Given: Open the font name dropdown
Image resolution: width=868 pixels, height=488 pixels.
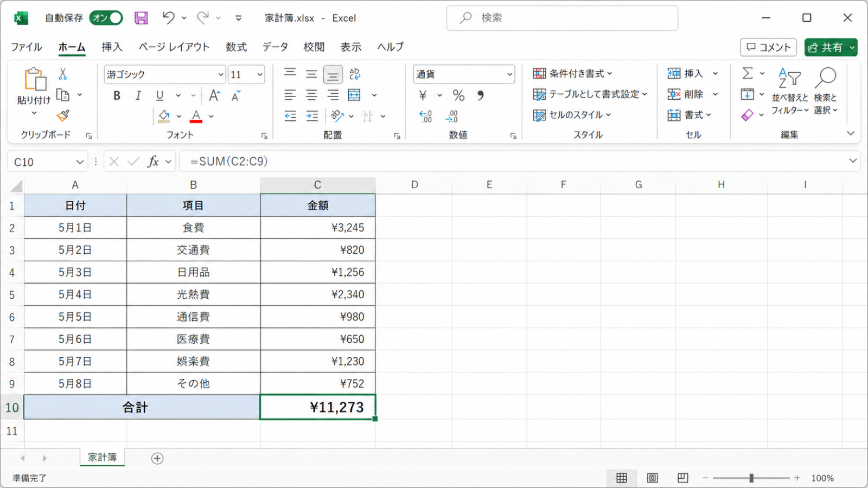Looking at the screenshot, I should coord(221,74).
